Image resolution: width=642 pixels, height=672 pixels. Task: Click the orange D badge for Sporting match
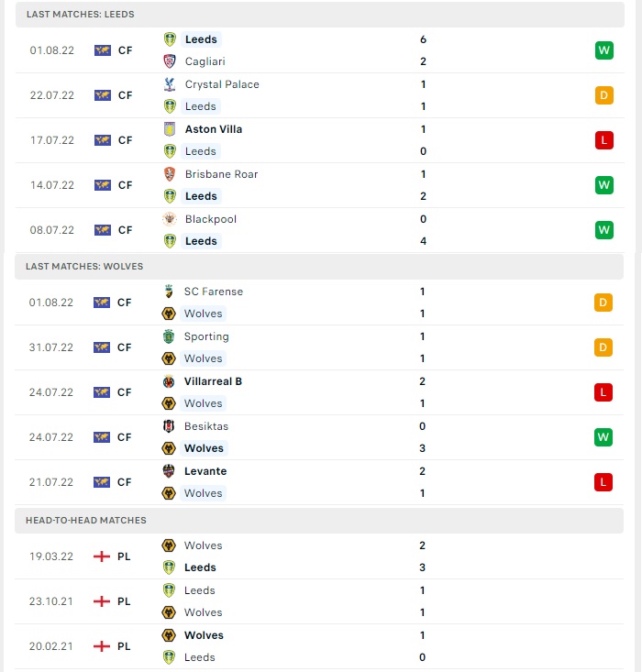pos(603,347)
